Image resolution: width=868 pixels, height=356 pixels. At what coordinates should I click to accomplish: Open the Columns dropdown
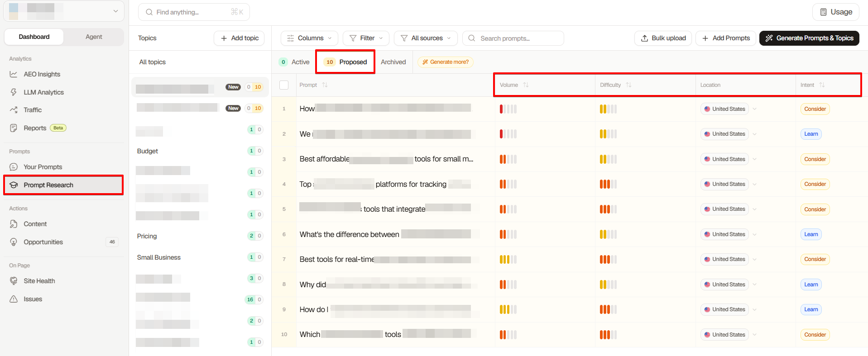click(x=310, y=38)
